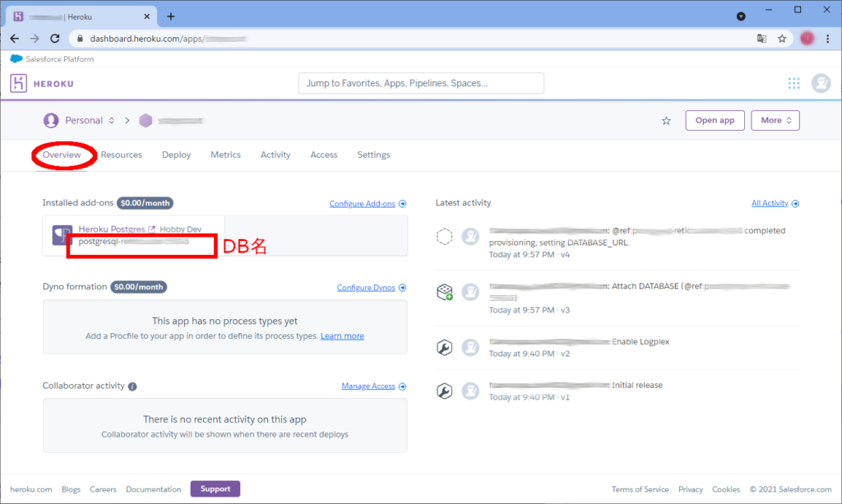Click the Learn more link about Procfile
842x504 pixels.
tap(342, 336)
